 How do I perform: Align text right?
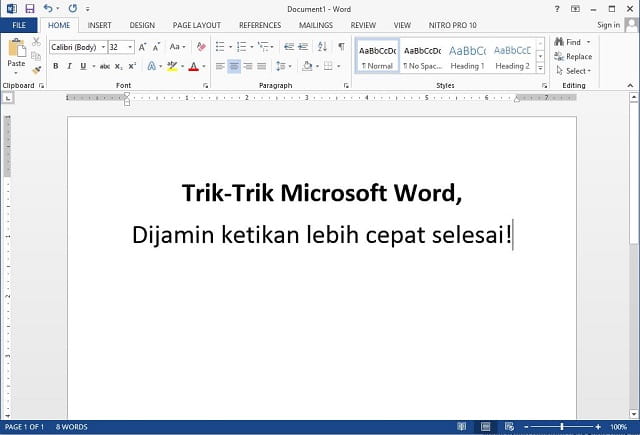(248, 66)
